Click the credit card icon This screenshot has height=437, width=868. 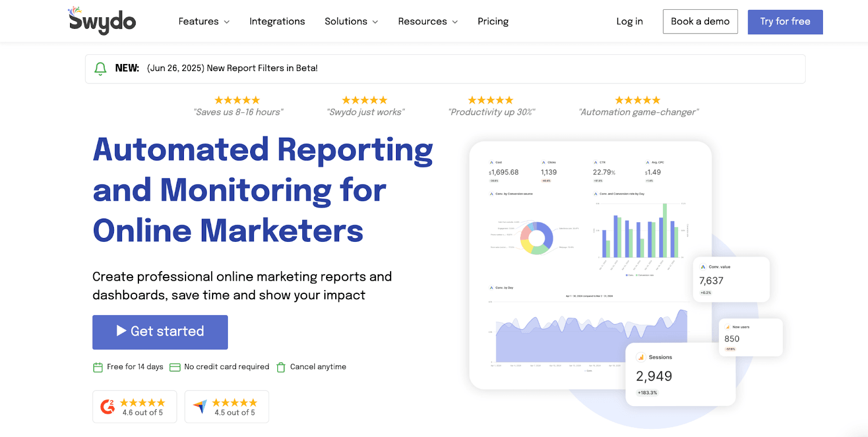(175, 368)
